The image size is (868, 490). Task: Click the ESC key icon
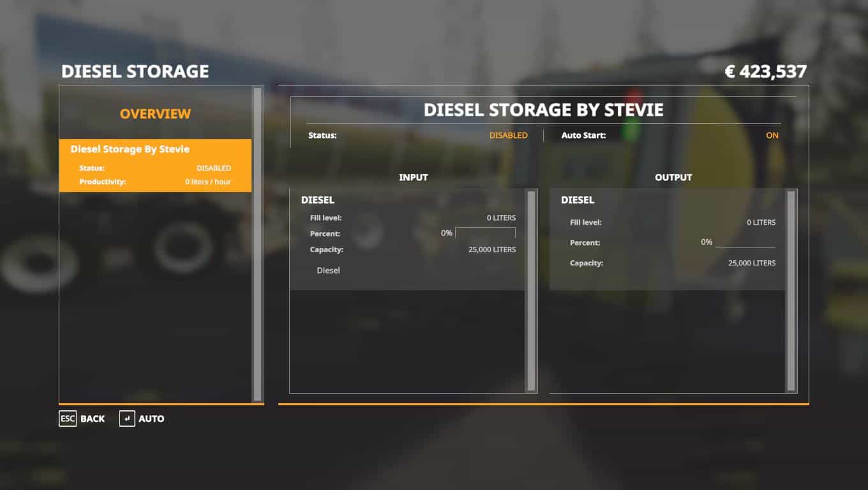pyautogui.click(x=67, y=419)
